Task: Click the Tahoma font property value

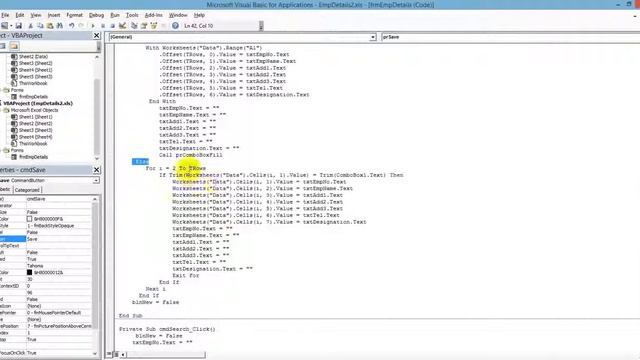Action: pos(59,266)
